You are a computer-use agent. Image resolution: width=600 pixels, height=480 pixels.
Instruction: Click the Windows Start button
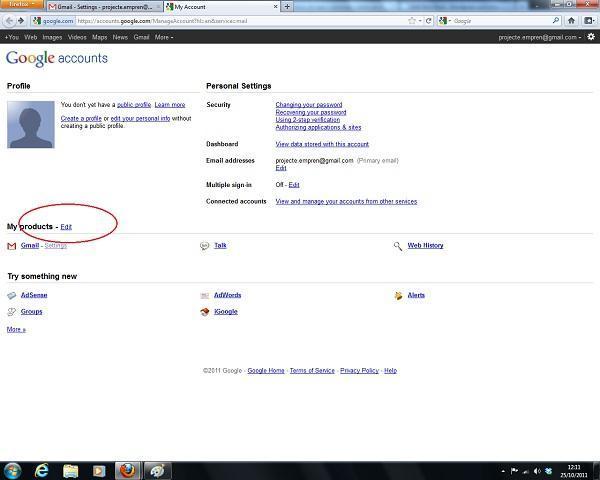(x=12, y=470)
